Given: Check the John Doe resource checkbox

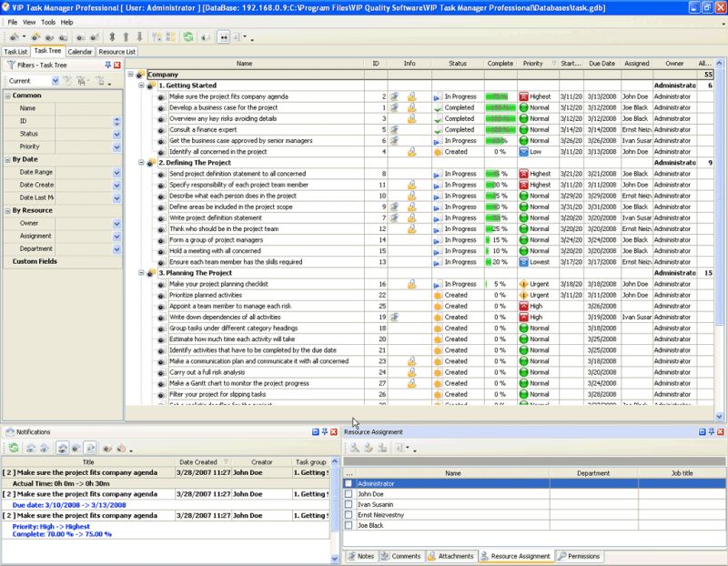Looking at the screenshot, I should (x=349, y=494).
